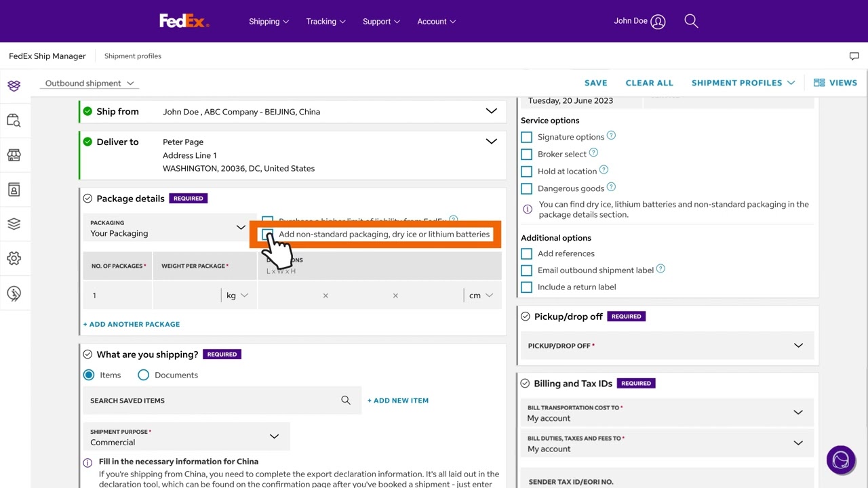Open the Tracking menu
The image size is (868, 488).
click(325, 22)
